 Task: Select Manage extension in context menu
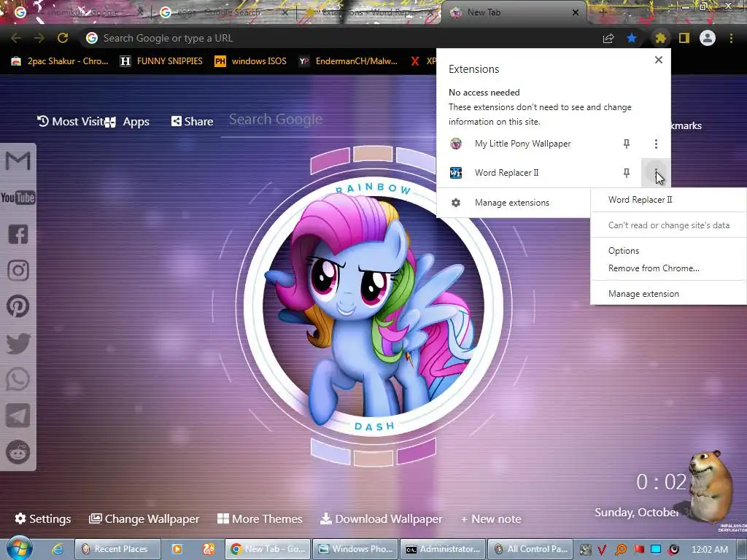[643, 295]
